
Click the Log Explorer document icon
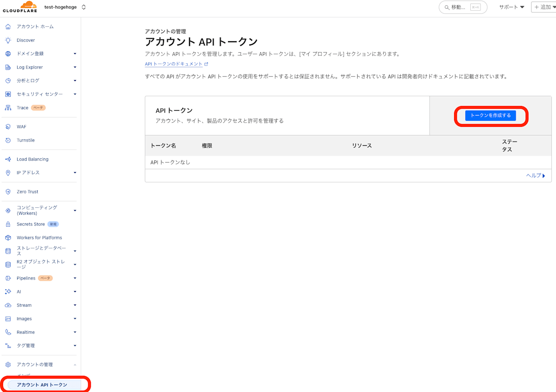point(8,67)
